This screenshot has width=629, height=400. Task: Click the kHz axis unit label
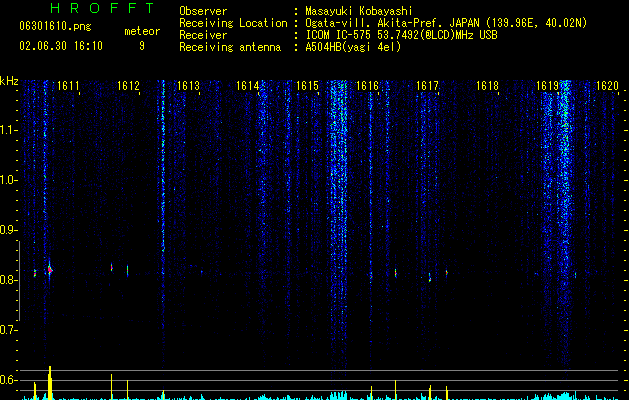click(x=9, y=81)
